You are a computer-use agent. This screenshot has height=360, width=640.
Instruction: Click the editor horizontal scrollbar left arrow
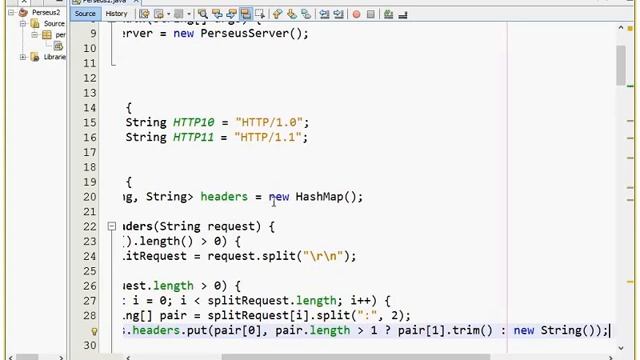pos(128,358)
